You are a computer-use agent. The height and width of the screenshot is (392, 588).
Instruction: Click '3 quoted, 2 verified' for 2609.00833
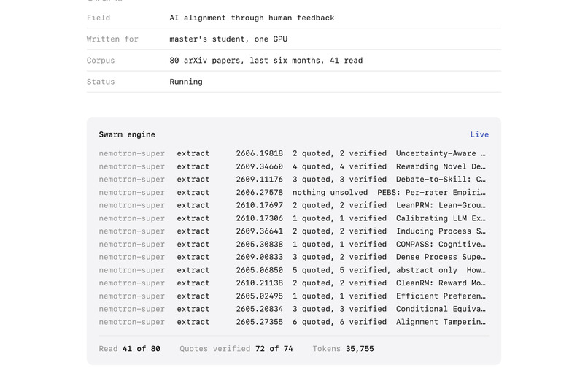click(339, 257)
